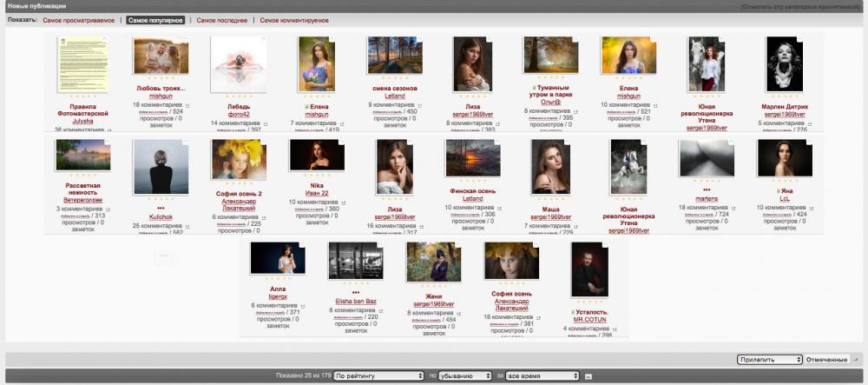Open last comment arrow for Nika
This screenshot has height=385, width=868.
tap(343, 202)
